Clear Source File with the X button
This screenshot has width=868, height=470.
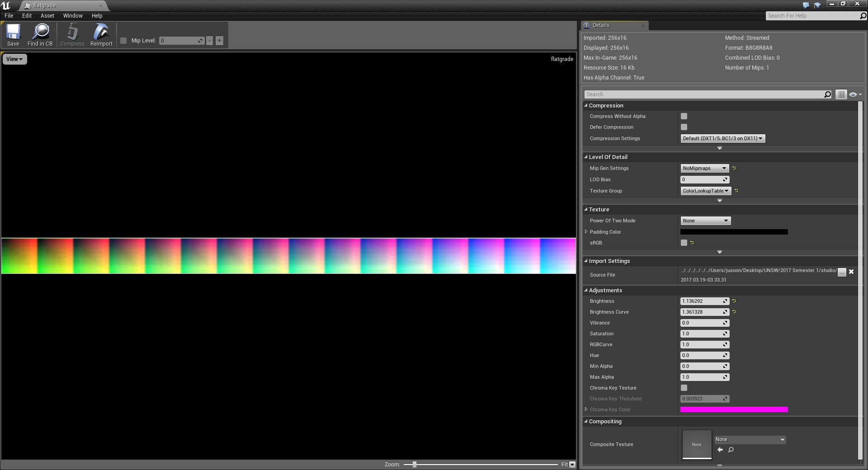point(851,272)
